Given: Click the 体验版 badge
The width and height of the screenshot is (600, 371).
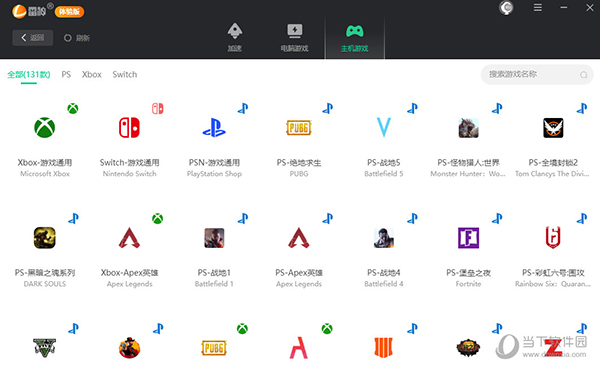Looking at the screenshot, I should click(69, 11).
